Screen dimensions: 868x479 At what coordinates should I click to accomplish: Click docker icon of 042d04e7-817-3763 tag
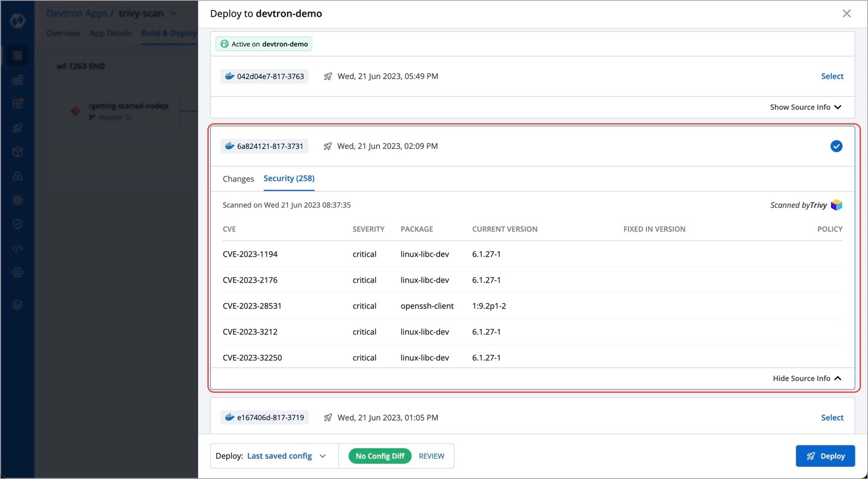coord(229,77)
